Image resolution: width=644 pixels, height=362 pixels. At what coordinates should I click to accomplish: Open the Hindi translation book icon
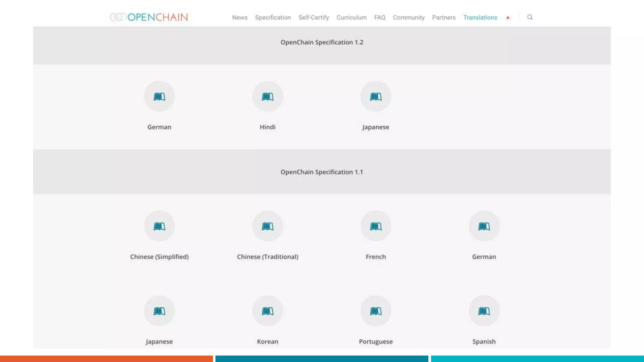coord(267,96)
